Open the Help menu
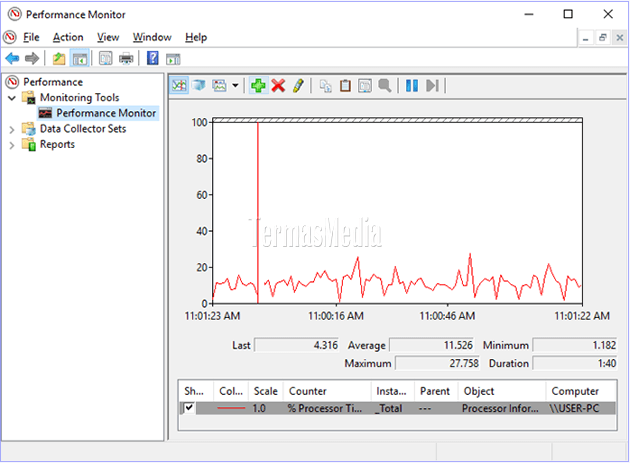630x463 pixels. pos(196,37)
